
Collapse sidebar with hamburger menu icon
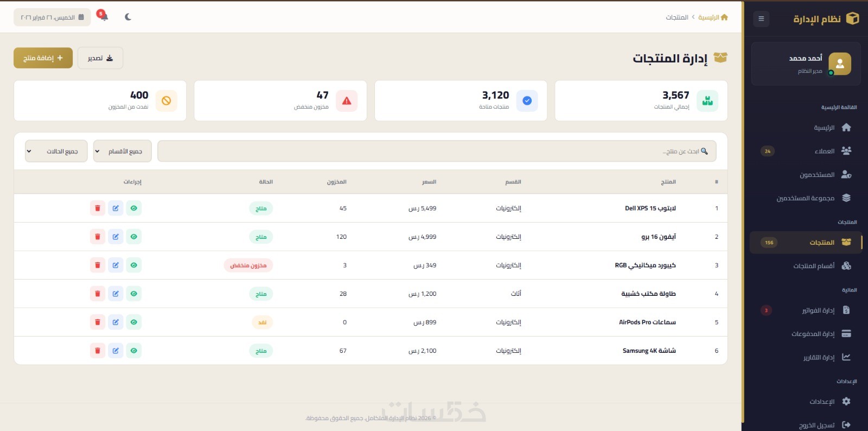pos(761,18)
